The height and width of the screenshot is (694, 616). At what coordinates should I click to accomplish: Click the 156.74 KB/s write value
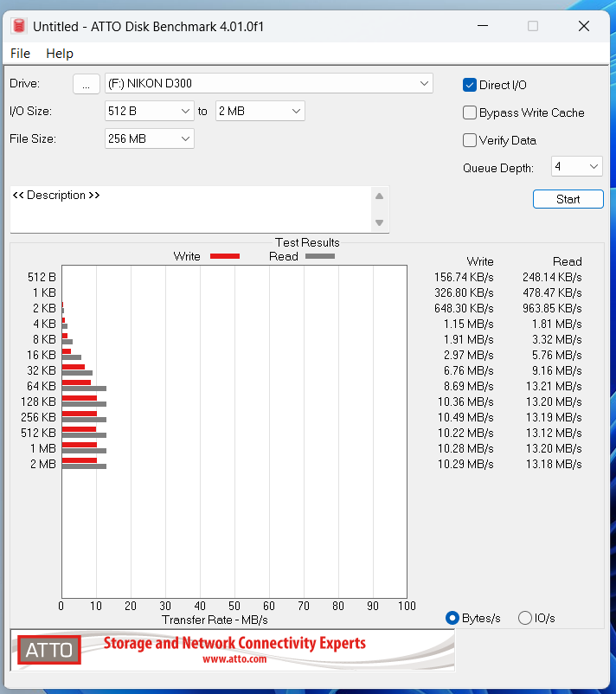click(x=464, y=278)
